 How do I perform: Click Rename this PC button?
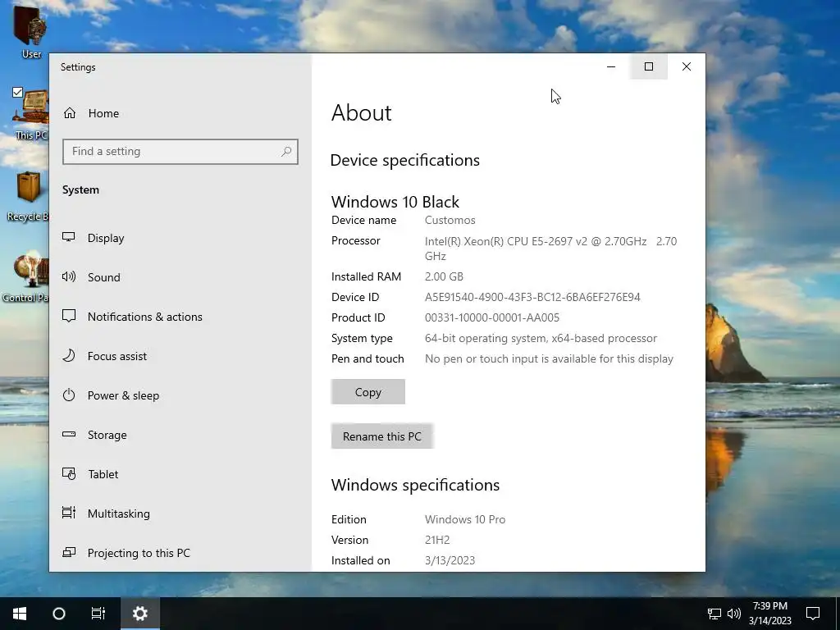click(382, 436)
